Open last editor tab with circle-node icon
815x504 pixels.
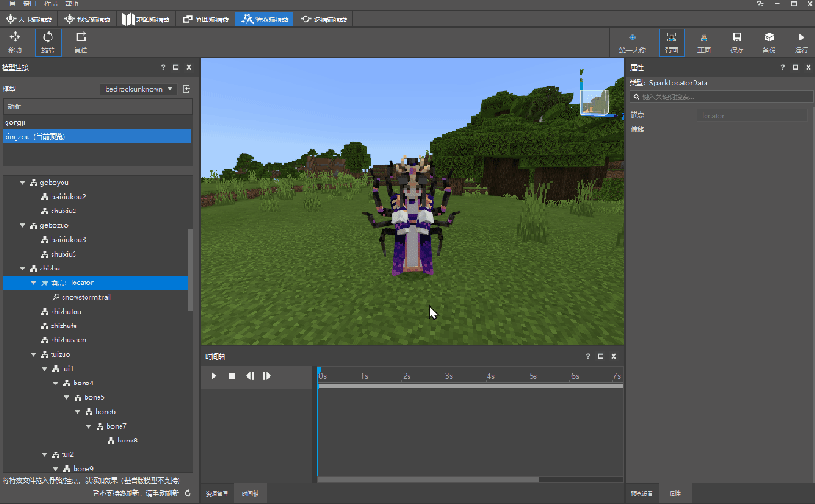(x=323, y=19)
